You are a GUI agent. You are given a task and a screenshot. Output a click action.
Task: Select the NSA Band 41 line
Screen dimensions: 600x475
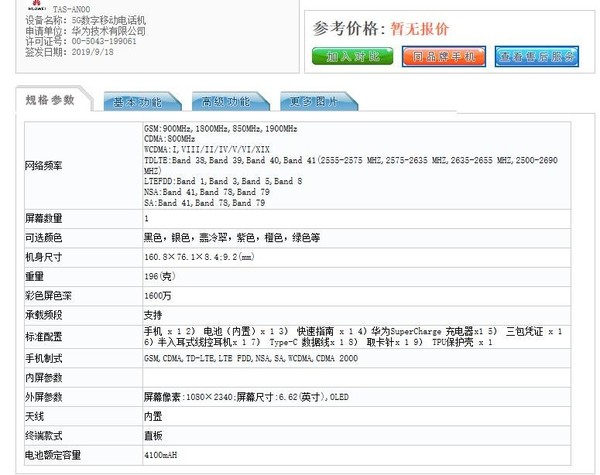pyautogui.click(x=207, y=192)
